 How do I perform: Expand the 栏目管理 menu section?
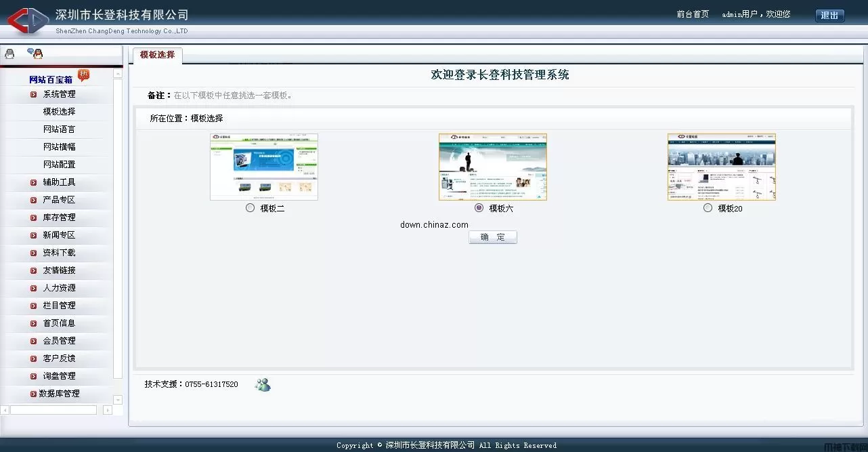pyautogui.click(x=60, y=306)
